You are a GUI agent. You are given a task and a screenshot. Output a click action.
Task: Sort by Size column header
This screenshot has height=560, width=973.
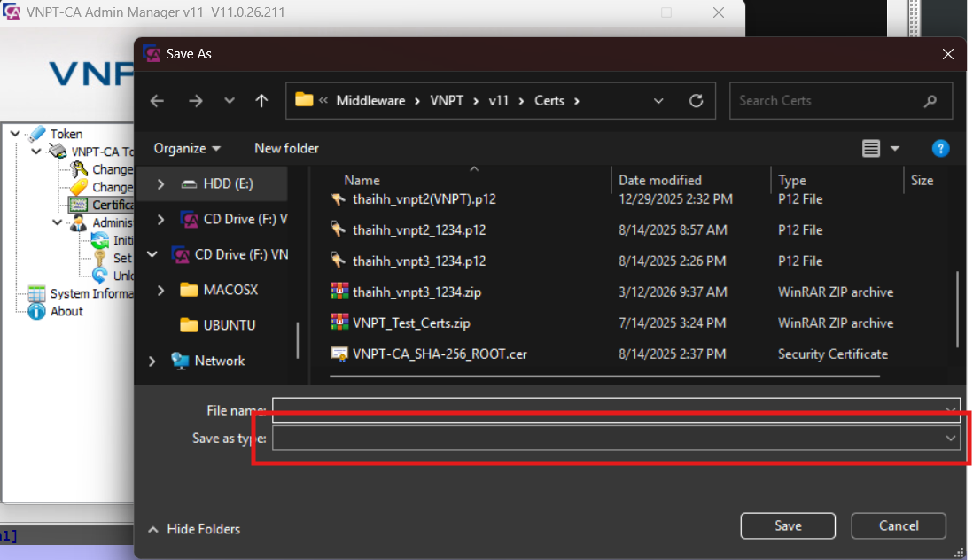point(922,181)
